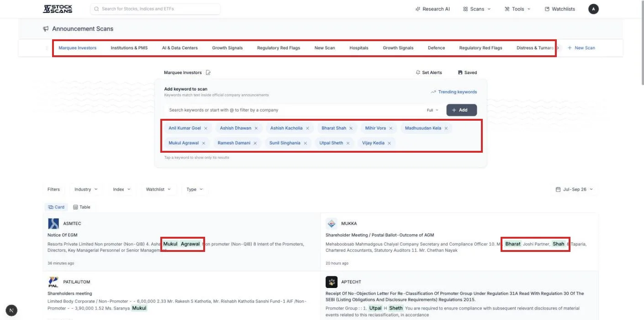The height and width of the screenshot is (320, 644).
Task: Click Set Alerts
Action: [x=429, y=73]
